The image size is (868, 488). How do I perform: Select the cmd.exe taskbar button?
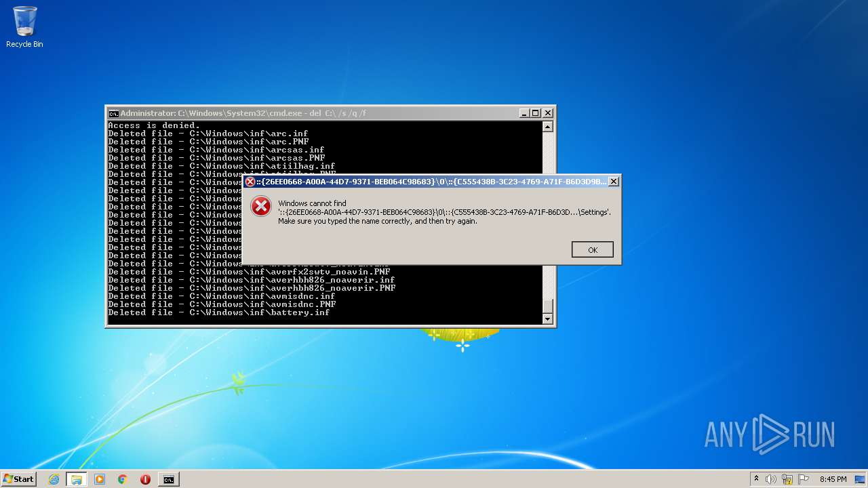168,479
